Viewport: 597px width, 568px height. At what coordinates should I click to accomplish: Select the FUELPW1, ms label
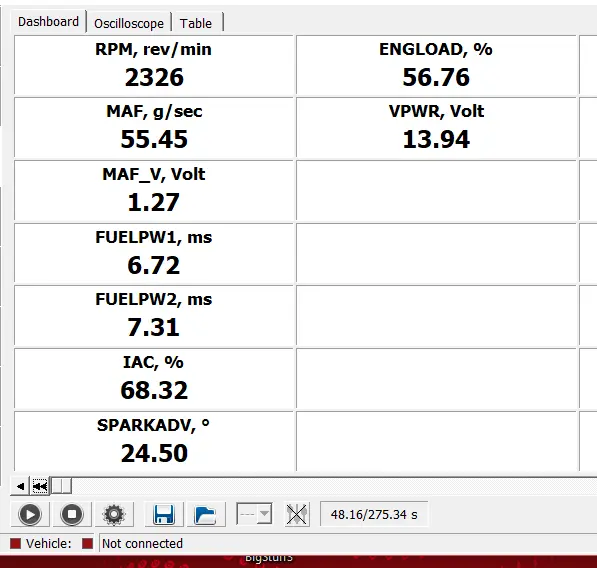[154, 238]
